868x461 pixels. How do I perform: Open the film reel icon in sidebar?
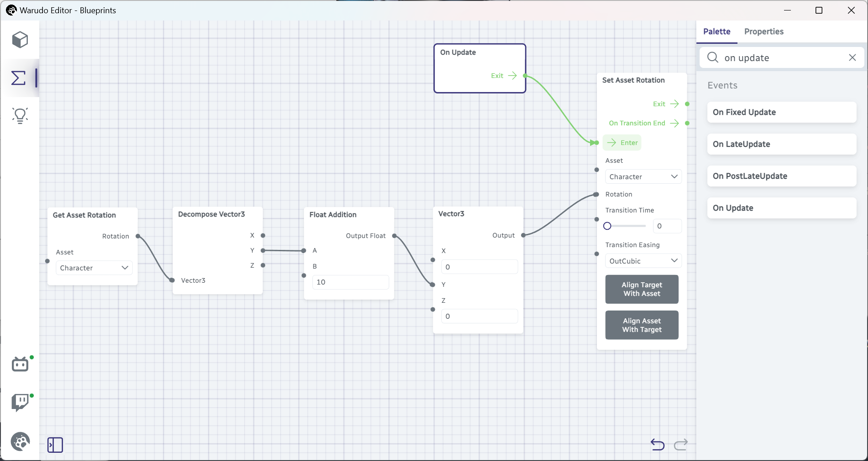click(20, 441)
